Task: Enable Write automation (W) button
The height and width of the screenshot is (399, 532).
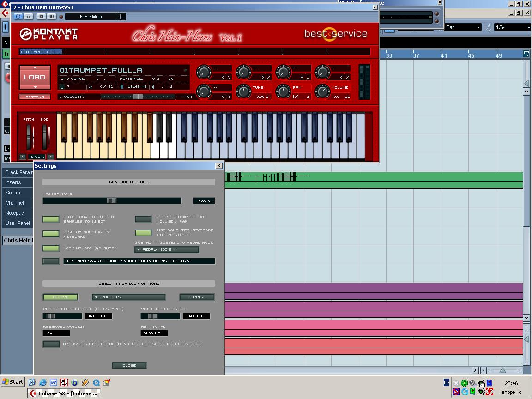Action: [x=51, y=17]
